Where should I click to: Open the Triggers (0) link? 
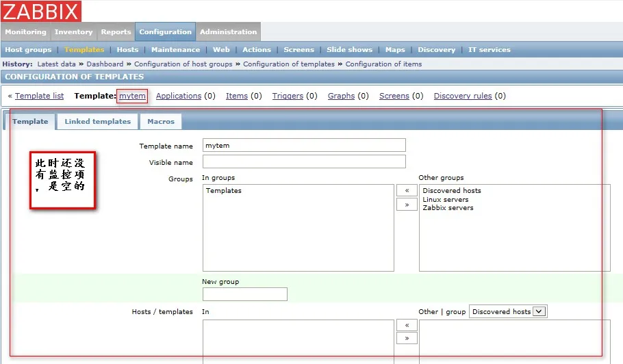pyautogui.click(x=288, y=96)
